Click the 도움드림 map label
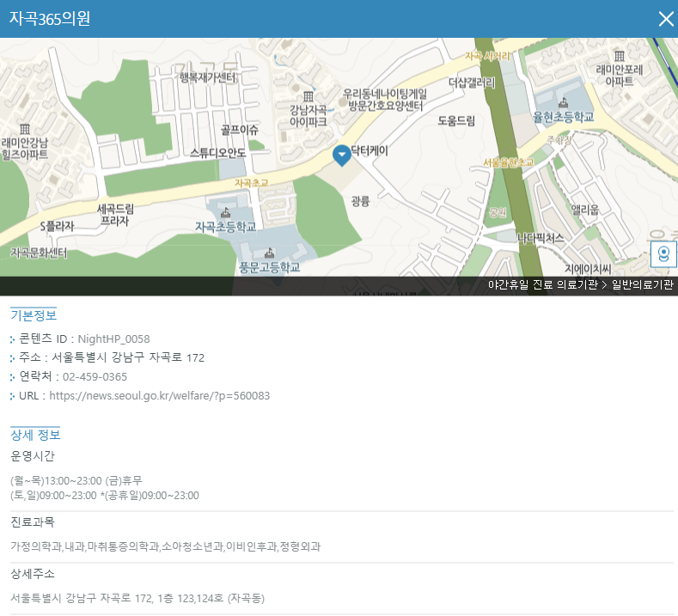Image resolution: width=678 pixels, height=616 pixels. point(456,120)
